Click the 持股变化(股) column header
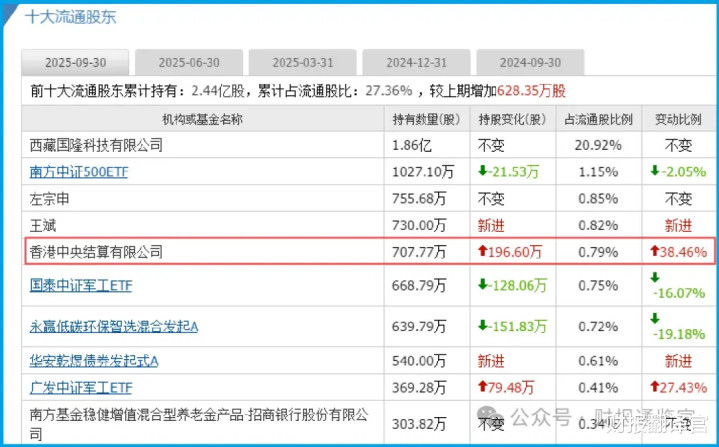This screenshot has height=447, width=719. (512, 119)
